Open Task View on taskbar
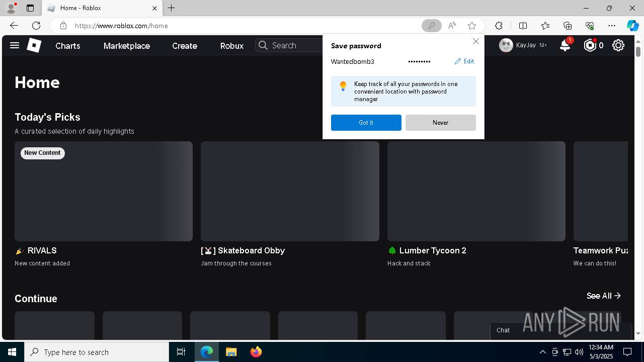 click(x=181, y=352)
